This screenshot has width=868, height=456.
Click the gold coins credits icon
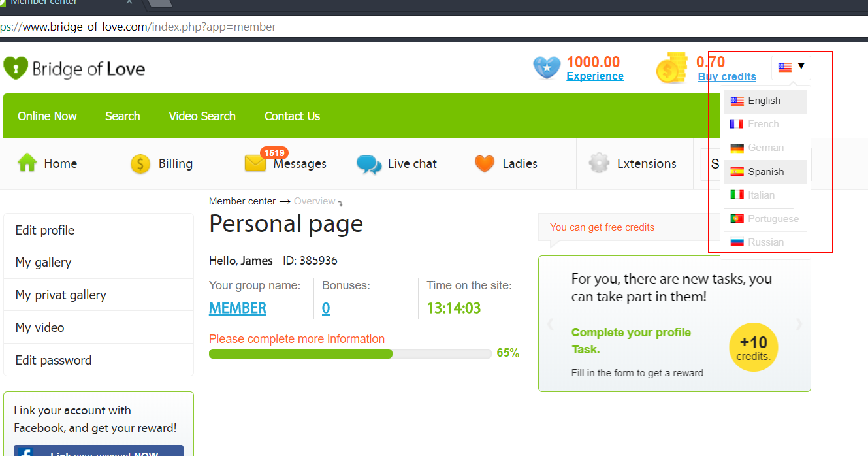[672, 68]
